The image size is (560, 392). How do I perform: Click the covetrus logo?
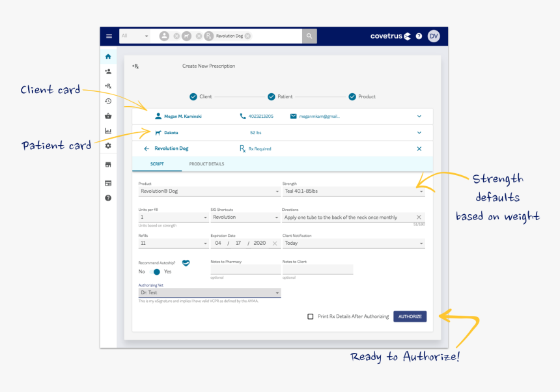pyautogui.click(x=390, y=36)
